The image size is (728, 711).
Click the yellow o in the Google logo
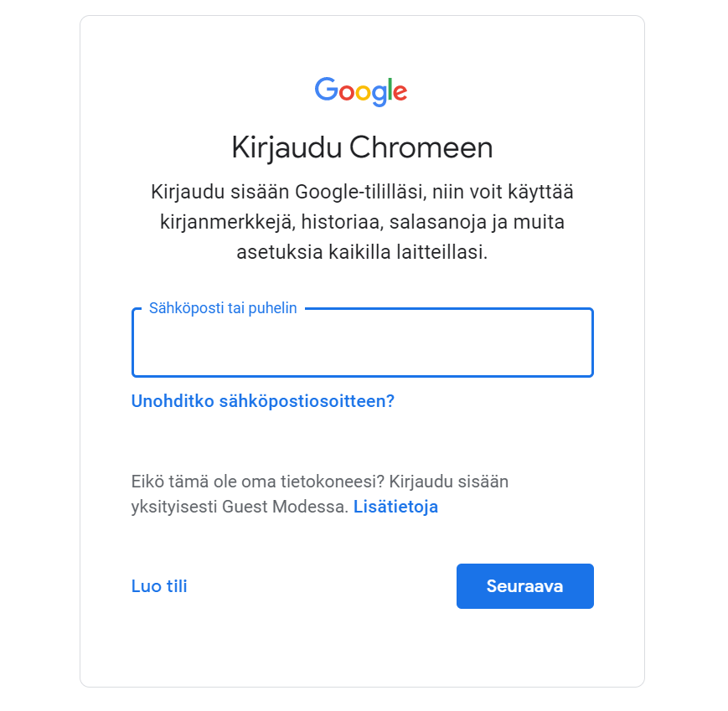point(362,91)
